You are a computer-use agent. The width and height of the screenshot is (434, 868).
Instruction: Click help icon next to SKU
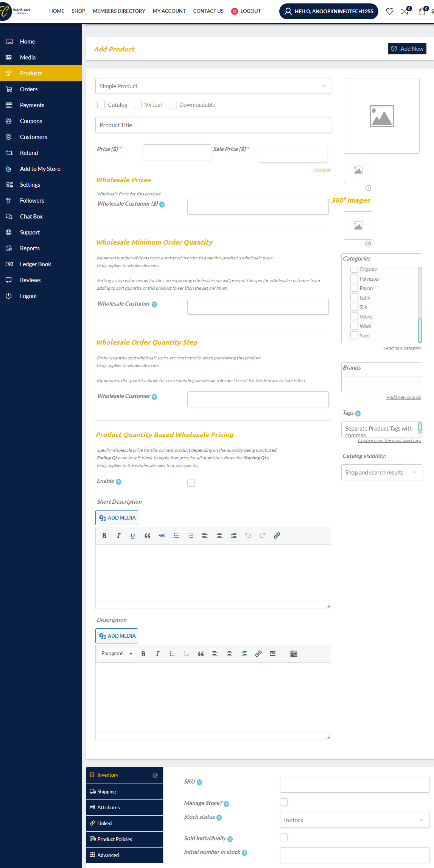199,782
